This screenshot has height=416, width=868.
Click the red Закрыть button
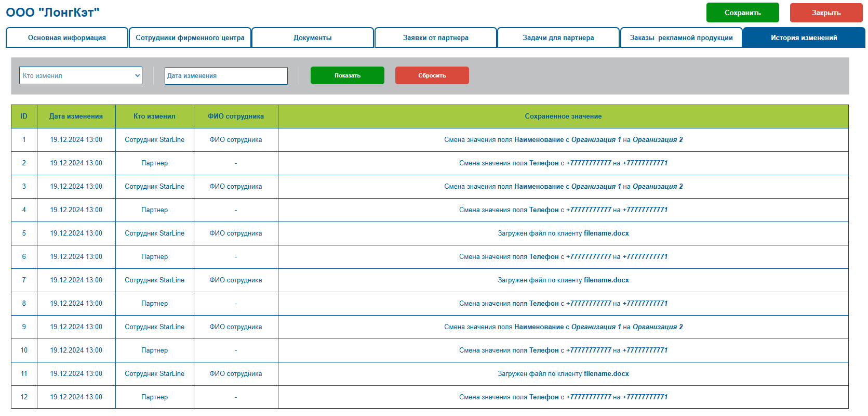tap(826, 12)
